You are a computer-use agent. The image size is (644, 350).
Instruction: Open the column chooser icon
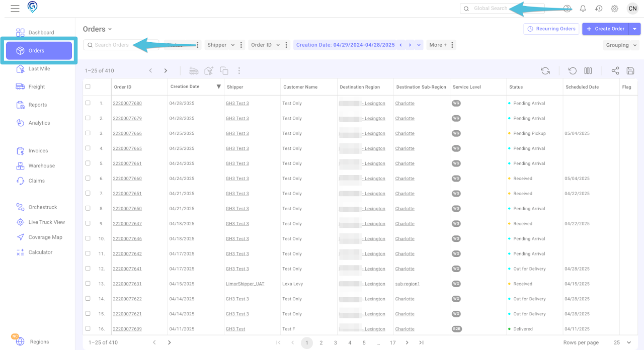[588, 71]
